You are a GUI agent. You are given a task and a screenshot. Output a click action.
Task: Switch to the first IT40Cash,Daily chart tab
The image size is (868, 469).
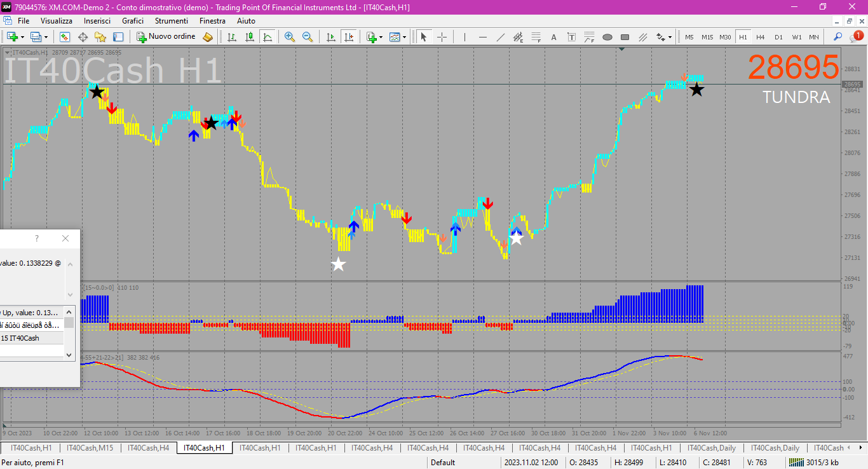pos(712,448)
